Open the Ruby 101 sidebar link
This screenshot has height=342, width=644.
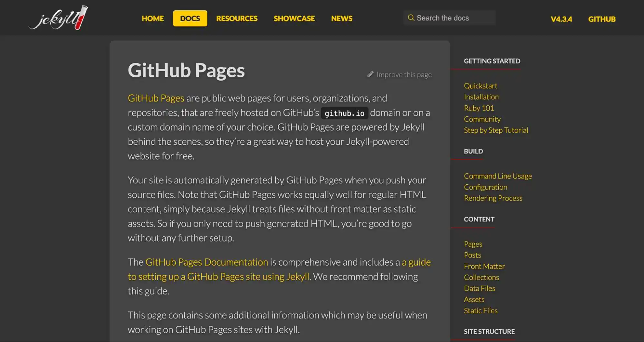(x=479, y=108)
